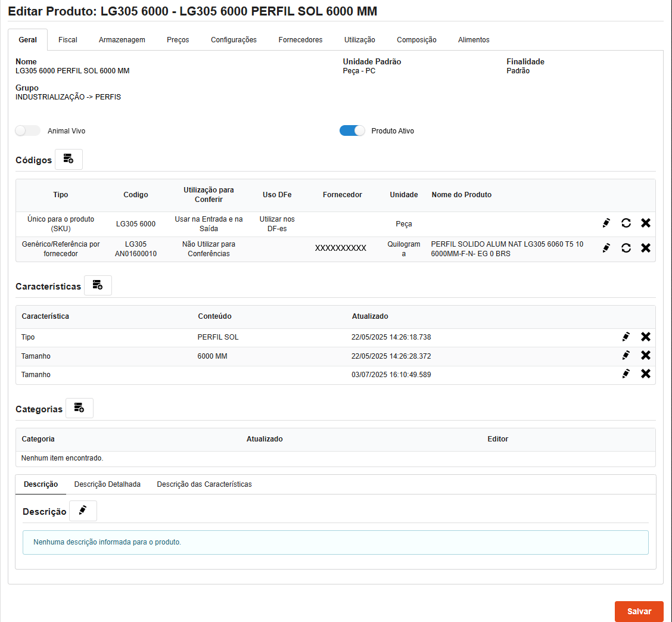The width and height of the screenshot is (672, 622).
Task: Edit the SKU code LG305 6000 row
Action: 606,223
